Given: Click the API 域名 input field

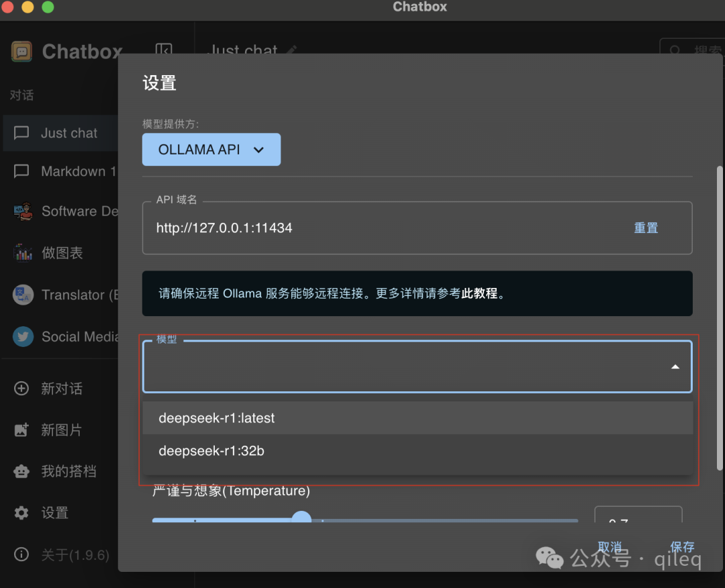Looking at the screenshot, I should click(x=418, y=228).
